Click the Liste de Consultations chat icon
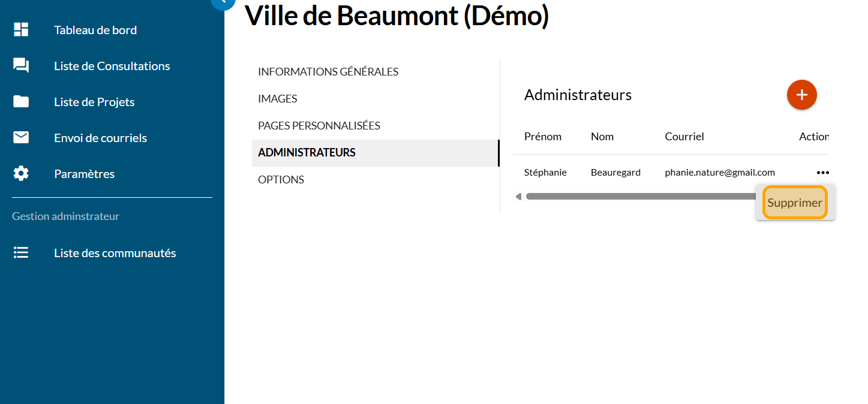The width and height of the screenshot is (868, 404). (21, 66)
